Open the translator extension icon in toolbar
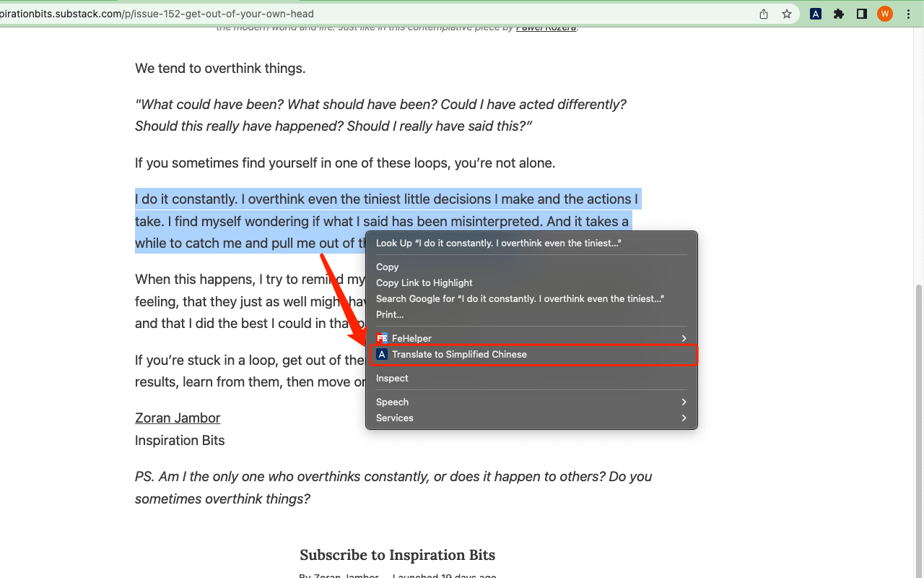 pyautogui.click(x=816, y=14)
